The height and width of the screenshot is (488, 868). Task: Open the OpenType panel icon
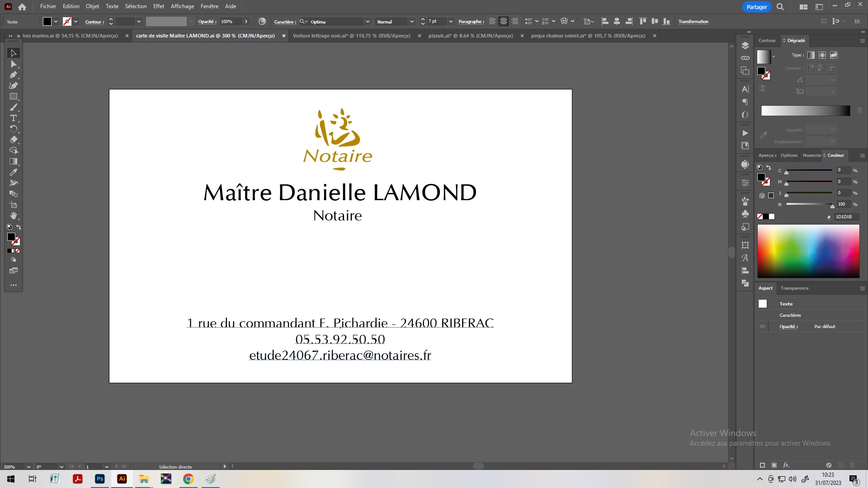tap(745, 115)
